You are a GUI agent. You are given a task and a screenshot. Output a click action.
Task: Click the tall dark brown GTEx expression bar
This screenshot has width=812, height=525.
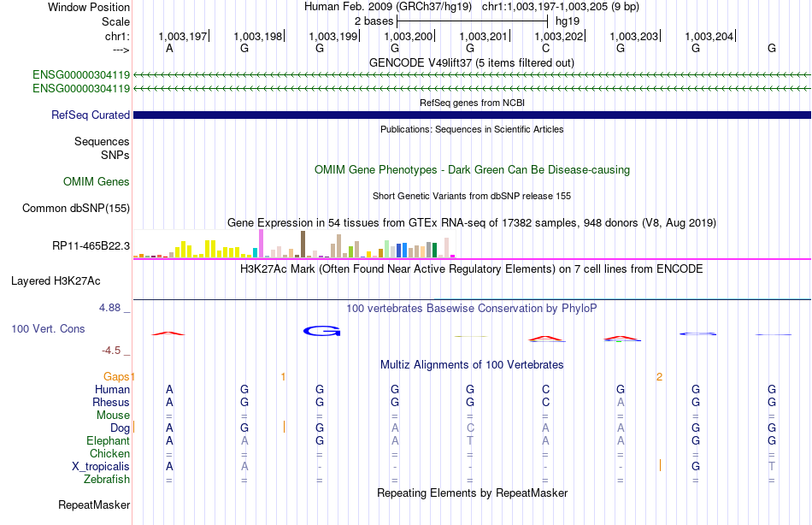(303, 244)
